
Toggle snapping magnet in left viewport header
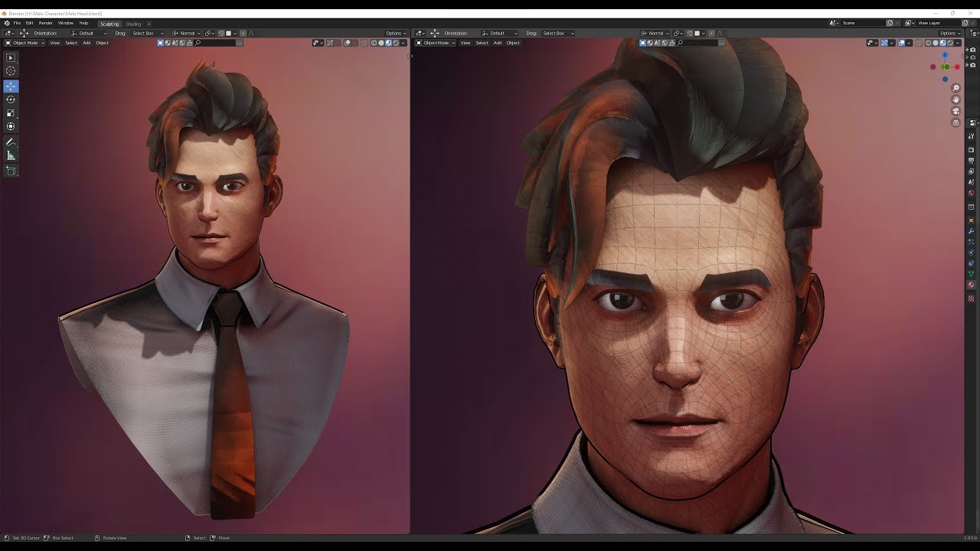coord(221,33)
